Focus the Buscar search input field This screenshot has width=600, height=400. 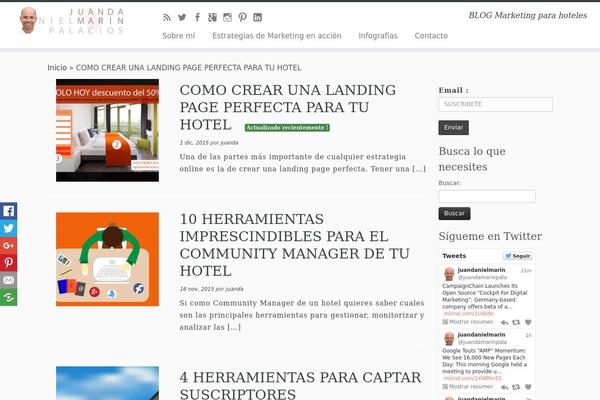(x=487, y=196)
